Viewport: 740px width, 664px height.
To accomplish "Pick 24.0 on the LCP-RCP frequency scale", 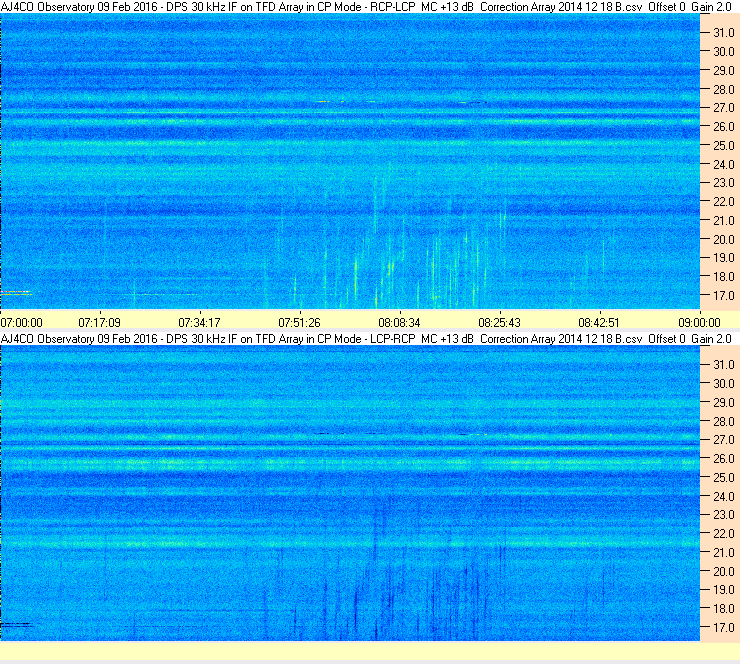I will (724, 496).
